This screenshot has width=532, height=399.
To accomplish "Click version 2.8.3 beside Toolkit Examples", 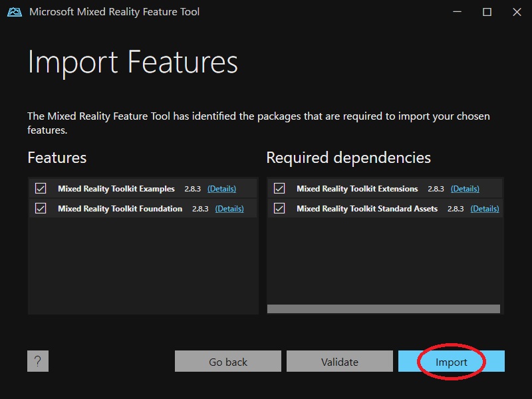I will click(x=192, y=189).
